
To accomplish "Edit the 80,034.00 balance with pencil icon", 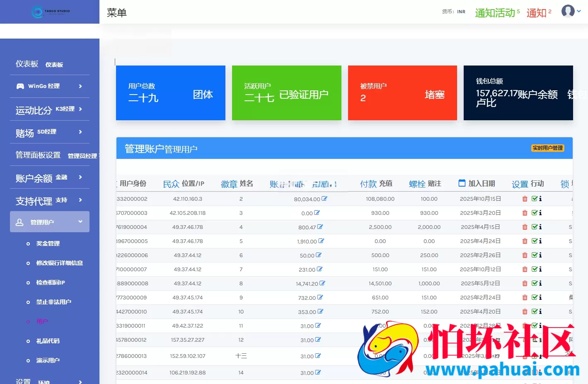I will point(324,199).
